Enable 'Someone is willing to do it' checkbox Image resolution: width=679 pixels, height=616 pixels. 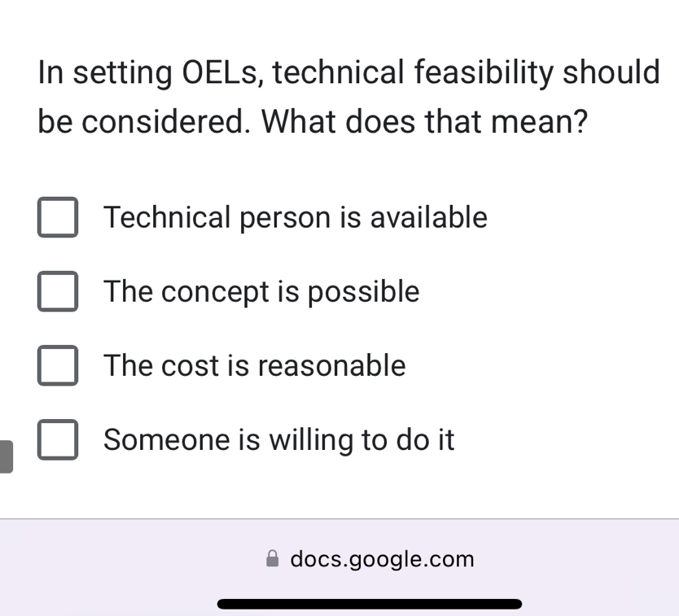58,440
